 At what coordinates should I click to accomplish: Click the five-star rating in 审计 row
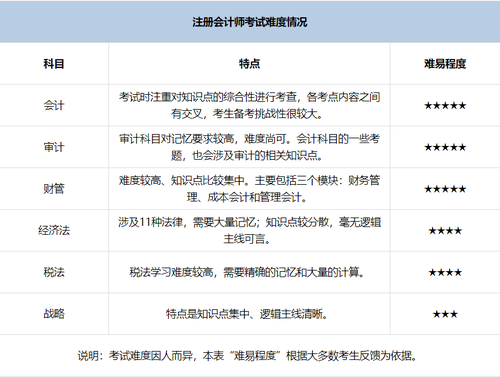445,147
